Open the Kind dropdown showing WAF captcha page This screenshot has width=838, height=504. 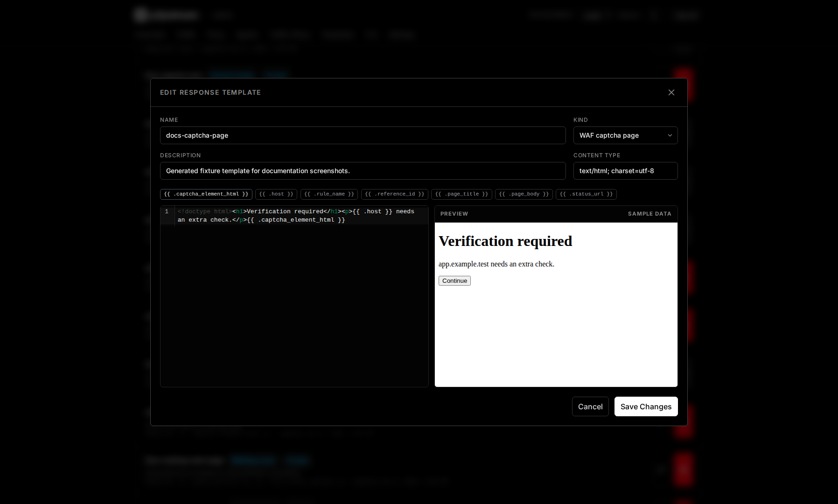(625, 135)
